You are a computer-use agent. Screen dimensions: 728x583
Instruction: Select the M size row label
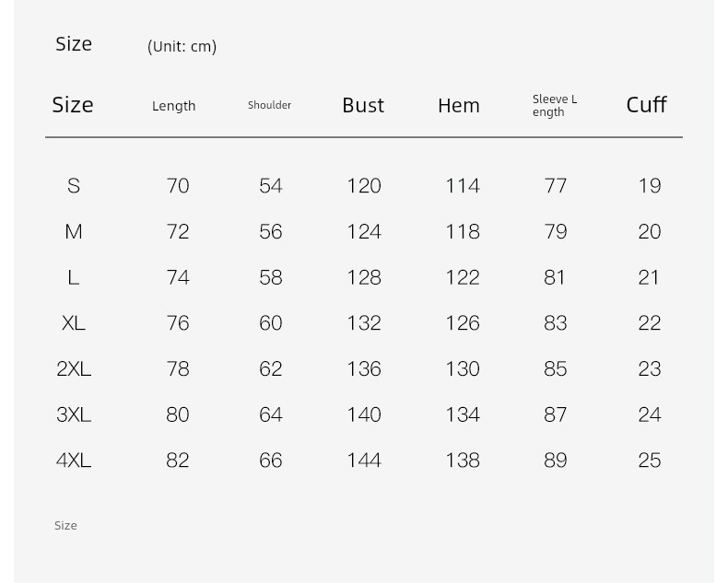74,231
